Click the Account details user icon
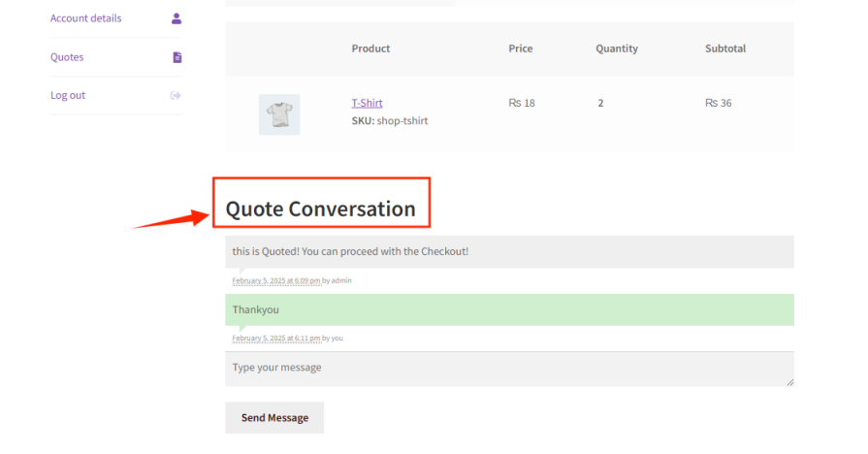The height and width of the screenshot is (454, 868). point(176,18)
